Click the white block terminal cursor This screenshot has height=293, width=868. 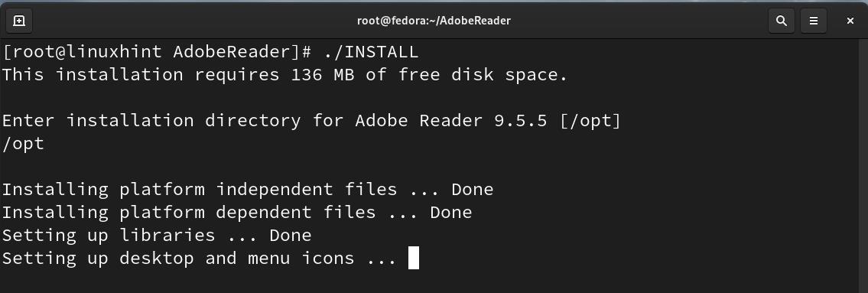[414, 258]
